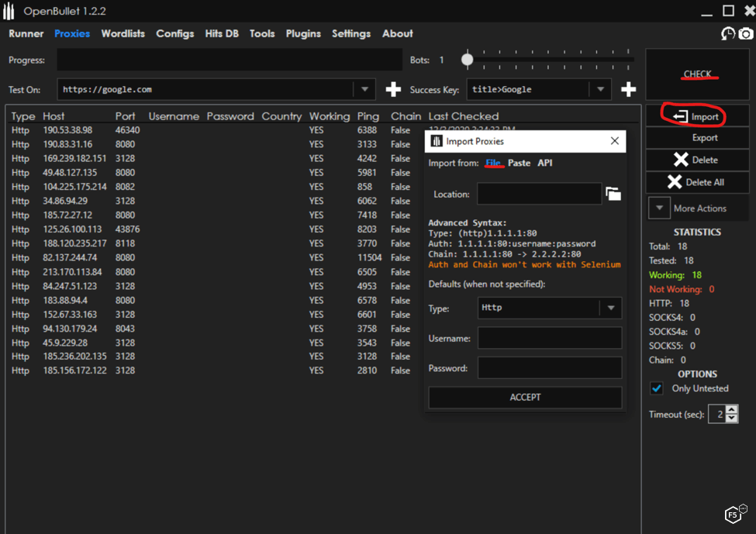Click the plus icon beside Test On field

[x=393, y=89]
